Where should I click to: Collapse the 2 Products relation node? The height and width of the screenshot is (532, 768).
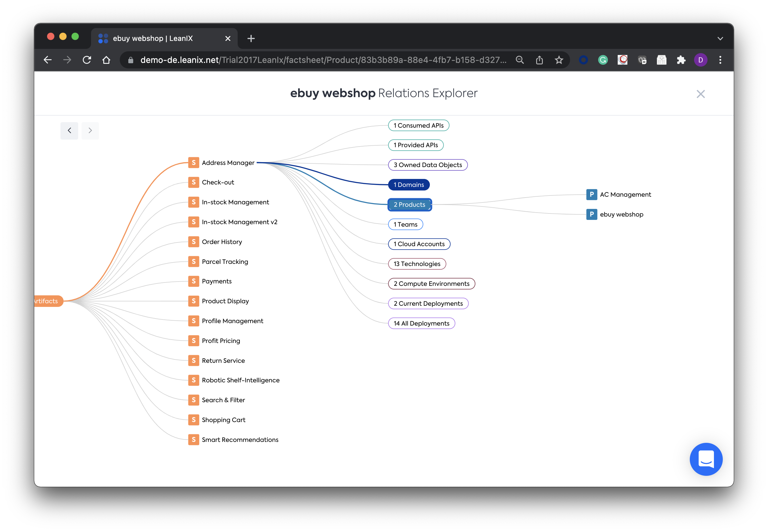[409, 205]
